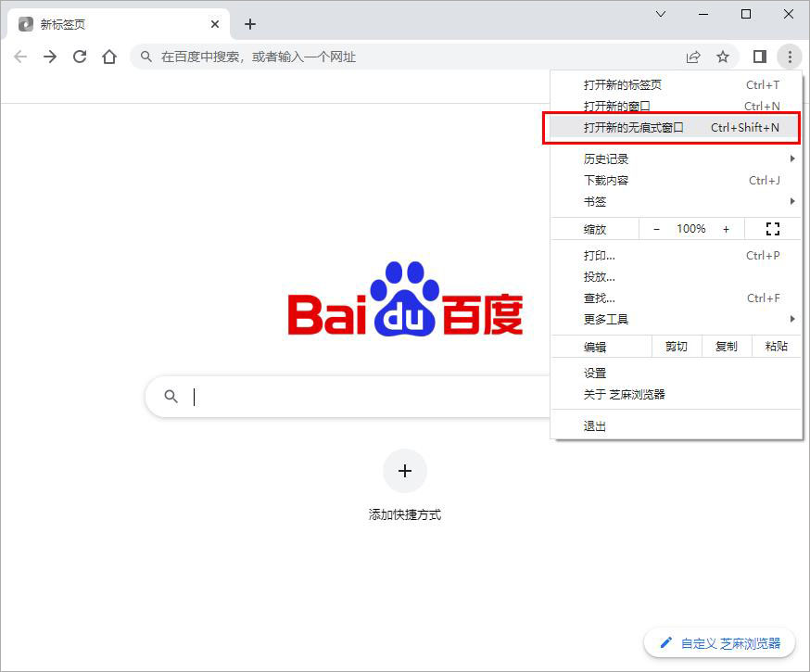Click the 自定义 芝麻浏览器 button
The height and width of the screenshot is (672, 810).
(x=719, y=643)
